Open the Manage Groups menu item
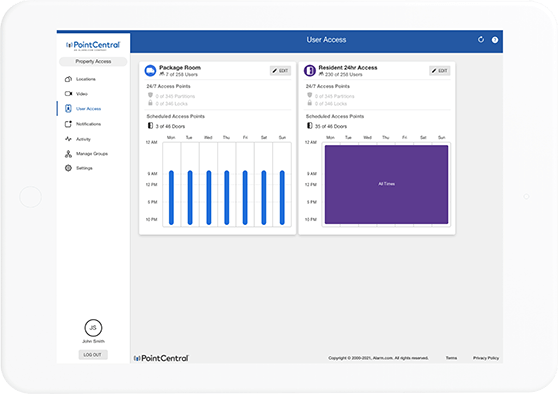Image resolution: width=558 pixels, height=394 pixels. point(92,154)
